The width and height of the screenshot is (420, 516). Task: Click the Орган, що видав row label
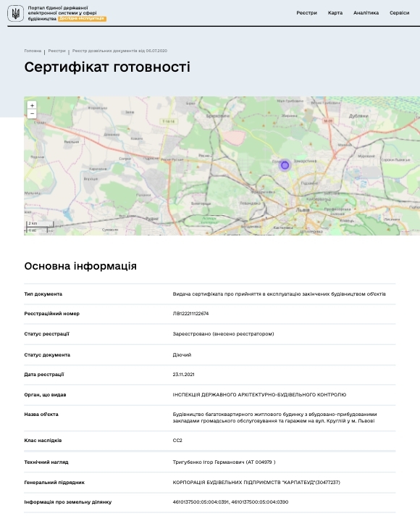tap(45, 394)
